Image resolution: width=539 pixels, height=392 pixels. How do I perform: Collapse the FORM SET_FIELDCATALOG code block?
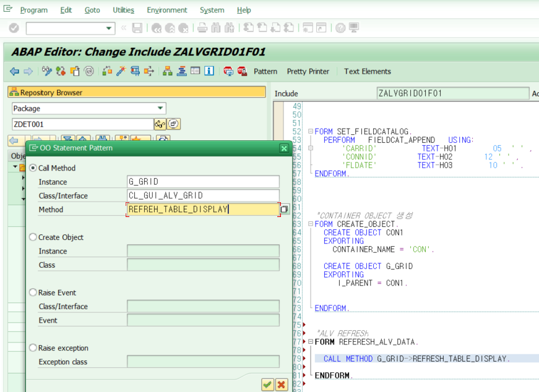[311, 131]
